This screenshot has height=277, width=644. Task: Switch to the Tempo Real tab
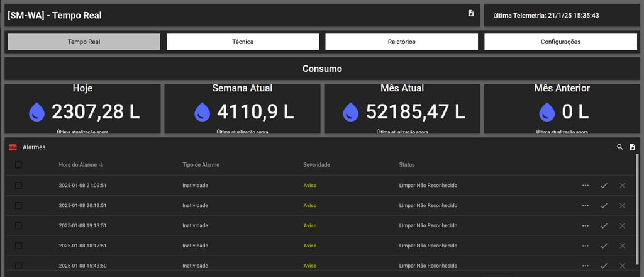pos(84,42)
